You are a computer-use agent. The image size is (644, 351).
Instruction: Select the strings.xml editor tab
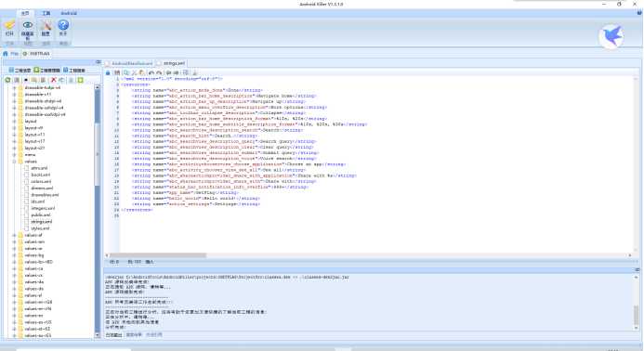click(x=171, y=63)
